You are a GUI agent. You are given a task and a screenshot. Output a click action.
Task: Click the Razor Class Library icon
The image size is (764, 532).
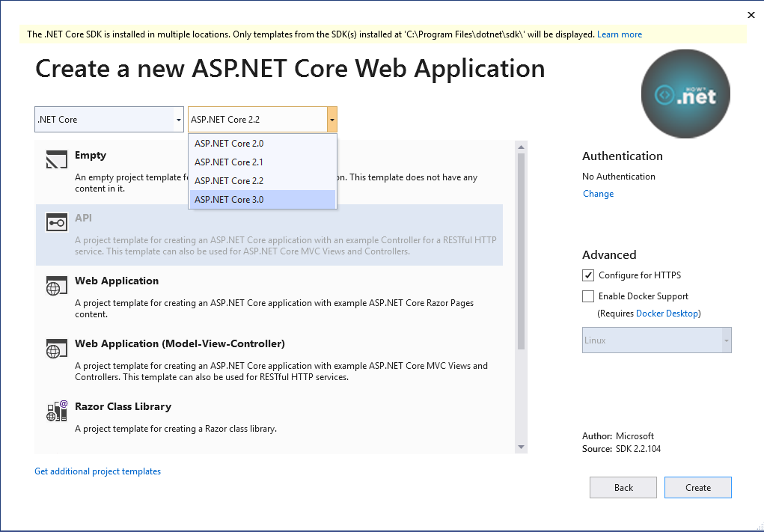pos(57,412)
